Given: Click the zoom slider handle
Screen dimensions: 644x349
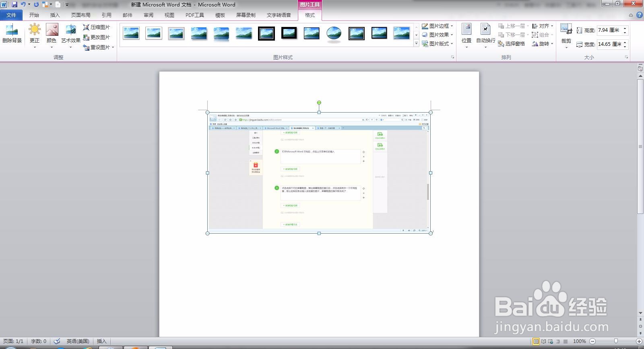Looking at the screenshot, I should pos(615,341).
